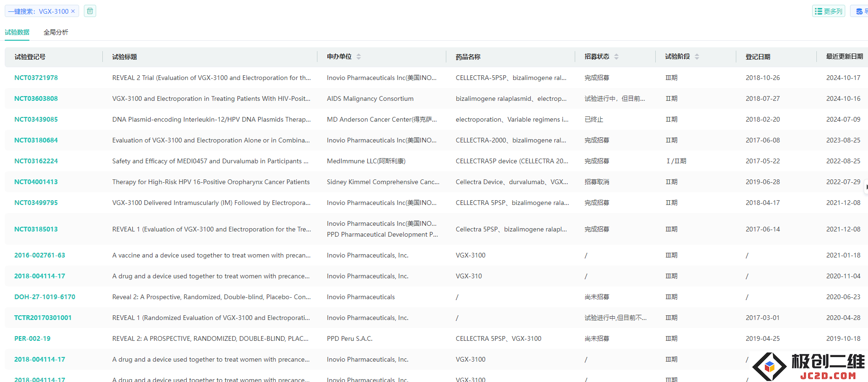Image resolution: width=868 pixels, height=382 pixels.
Task: Select title 'REVEAL 2 Trial (Evaluation of VGX-3100...'
Action: [212, 78]
